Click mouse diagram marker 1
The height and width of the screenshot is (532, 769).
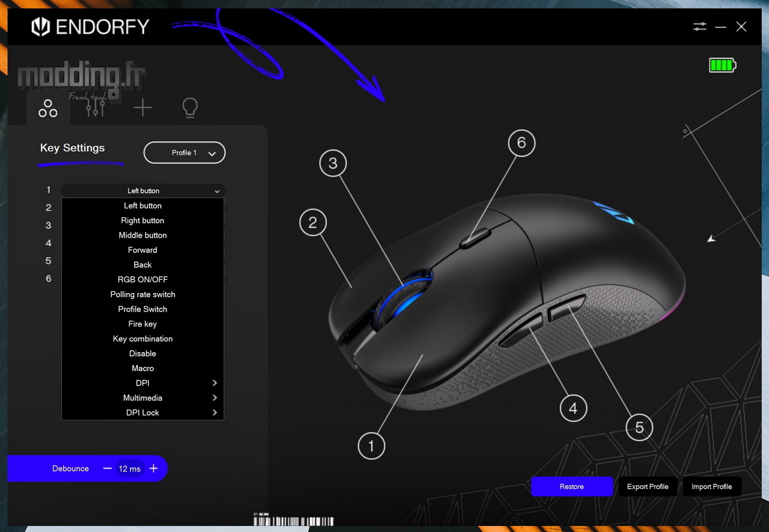point(371,446)
